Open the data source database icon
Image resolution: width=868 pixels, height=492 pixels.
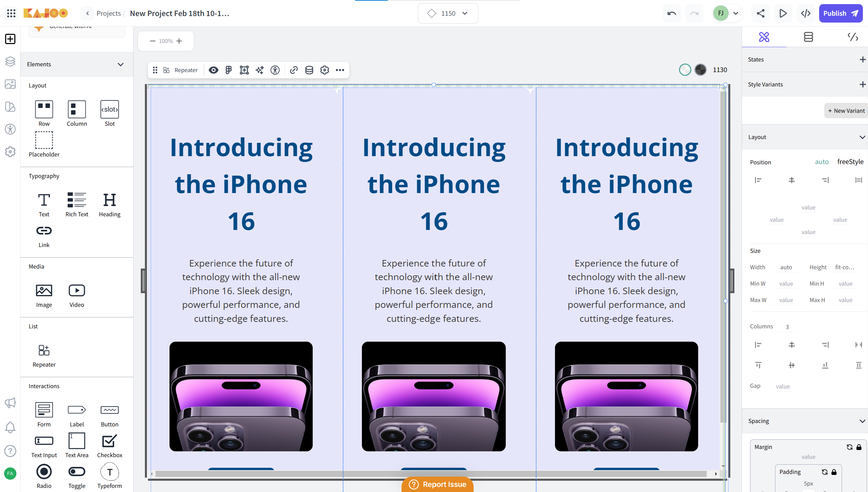(x=309, y=70)
